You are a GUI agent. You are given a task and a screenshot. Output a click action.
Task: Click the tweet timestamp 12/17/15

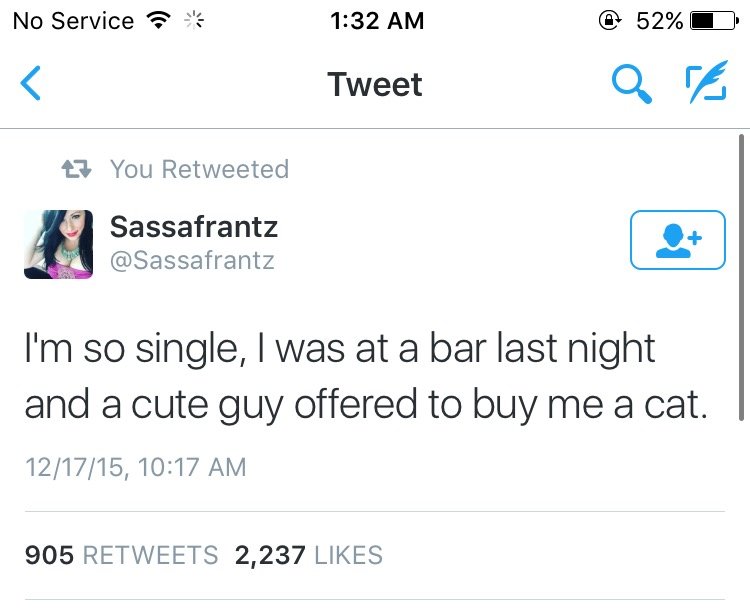[x=135, y=467]
